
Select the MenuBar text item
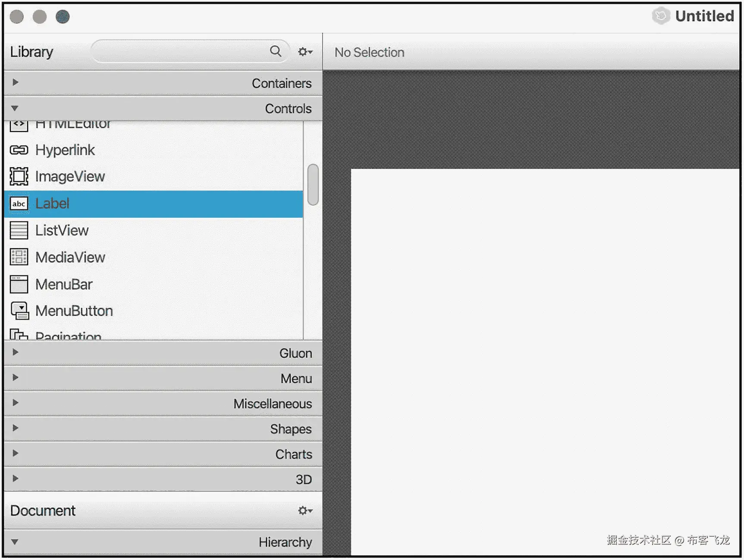tap(64, 285)
